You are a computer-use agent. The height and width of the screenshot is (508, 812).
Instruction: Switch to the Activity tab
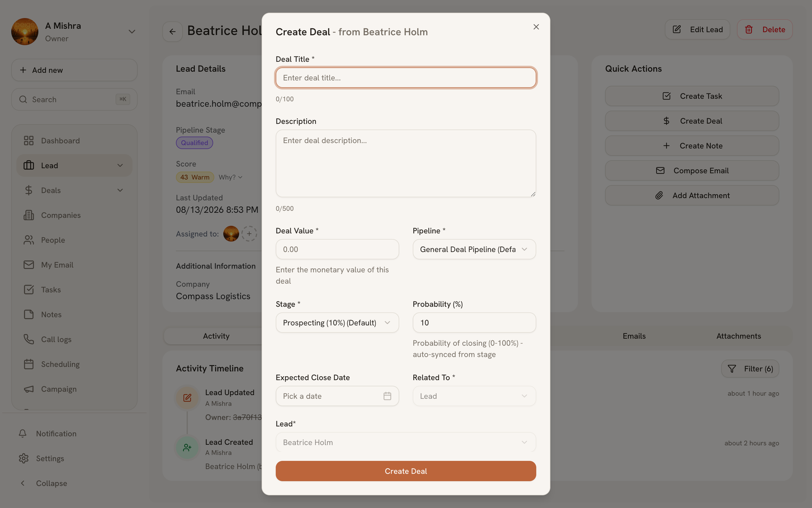tap(216, 336)
